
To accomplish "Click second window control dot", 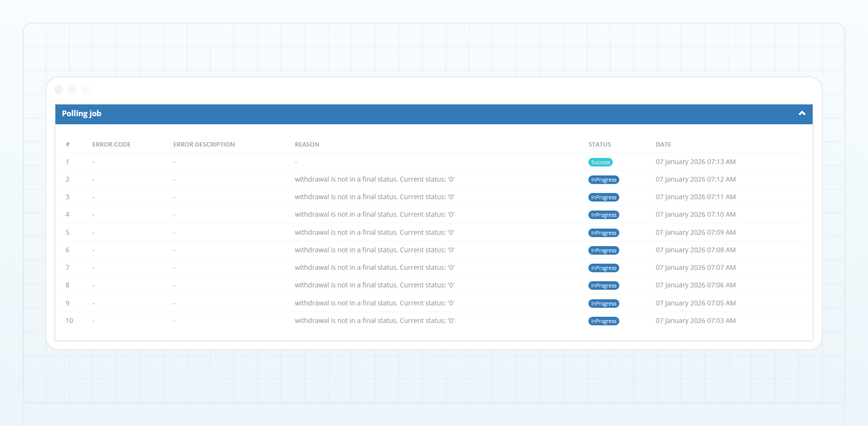I will coord(72,90).
